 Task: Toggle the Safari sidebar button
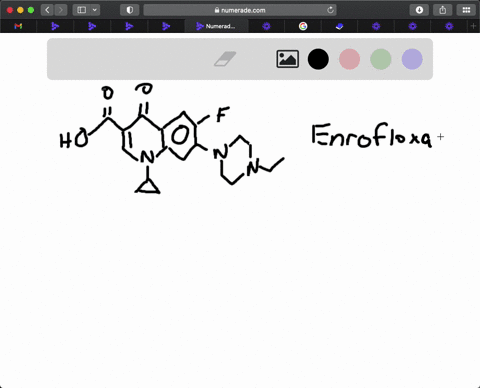coord(82,10)
